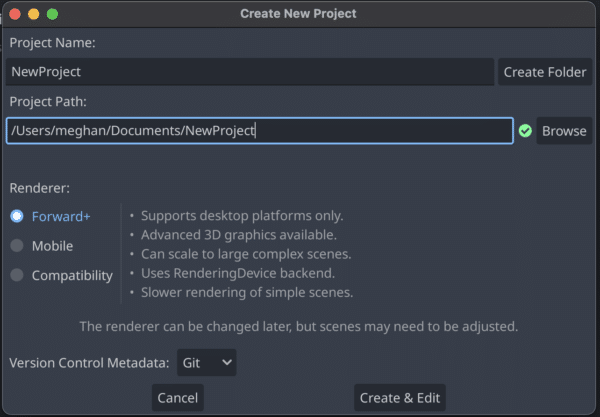This screenshot has width=600, height=417.
Task: Open the Version Control Metadata Git dropdown
Action: (x=207, y=363)
